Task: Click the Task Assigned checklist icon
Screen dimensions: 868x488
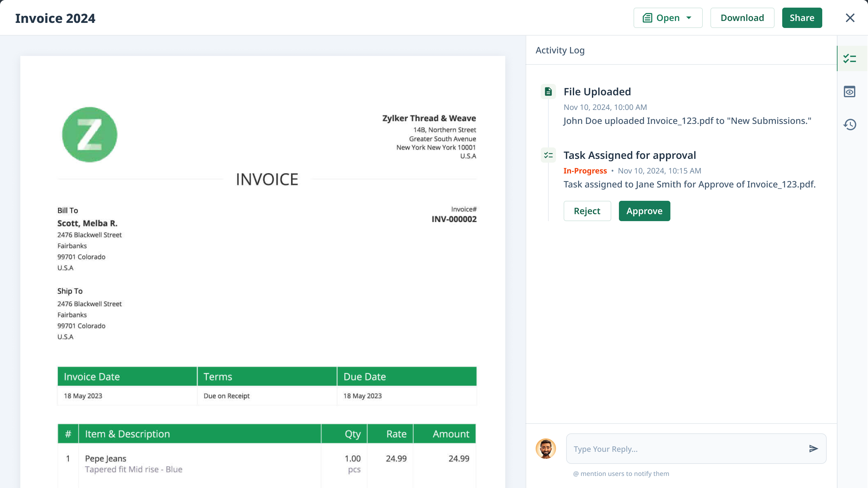Action: click(548, 155)
